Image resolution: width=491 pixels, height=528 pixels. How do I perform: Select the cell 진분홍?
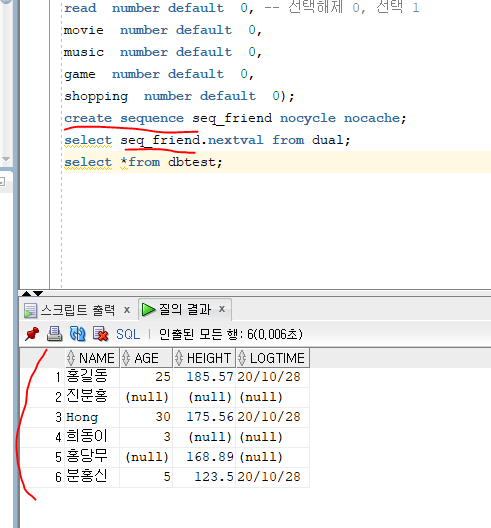(92, 397)
